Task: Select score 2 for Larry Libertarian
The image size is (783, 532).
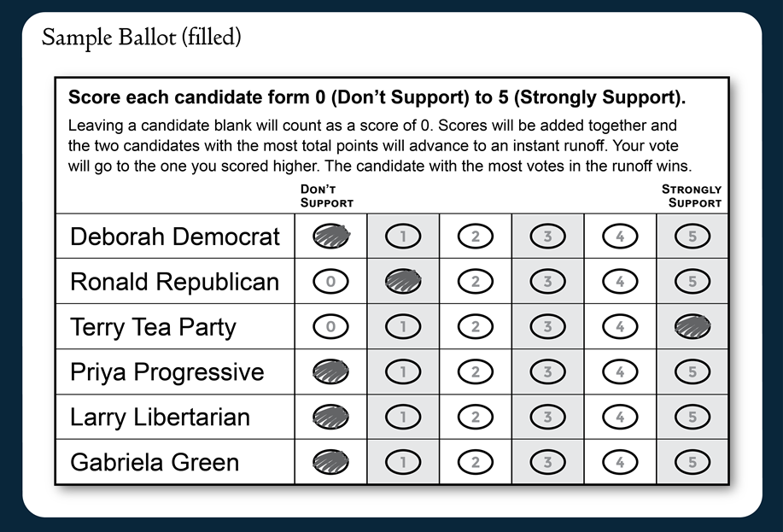Action: [475, 417]
